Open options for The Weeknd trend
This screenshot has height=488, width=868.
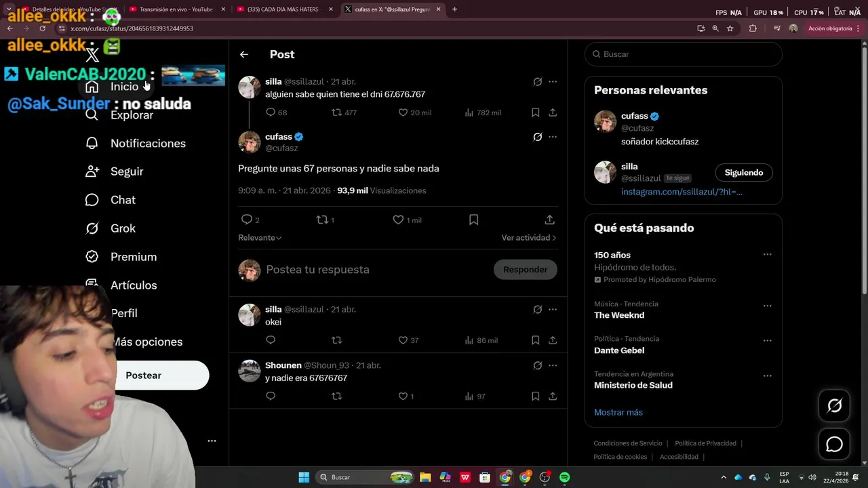click(767, 306)
